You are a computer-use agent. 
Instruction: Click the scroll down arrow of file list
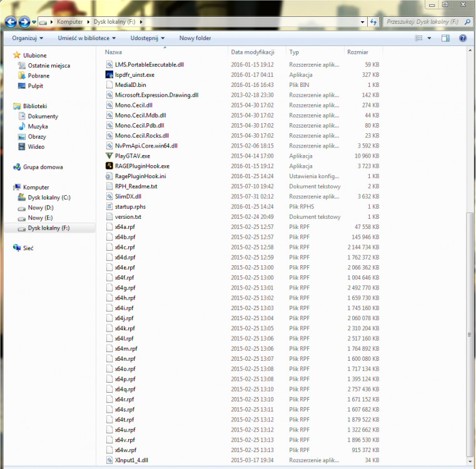pyautogui.click(x=470, y=461)
